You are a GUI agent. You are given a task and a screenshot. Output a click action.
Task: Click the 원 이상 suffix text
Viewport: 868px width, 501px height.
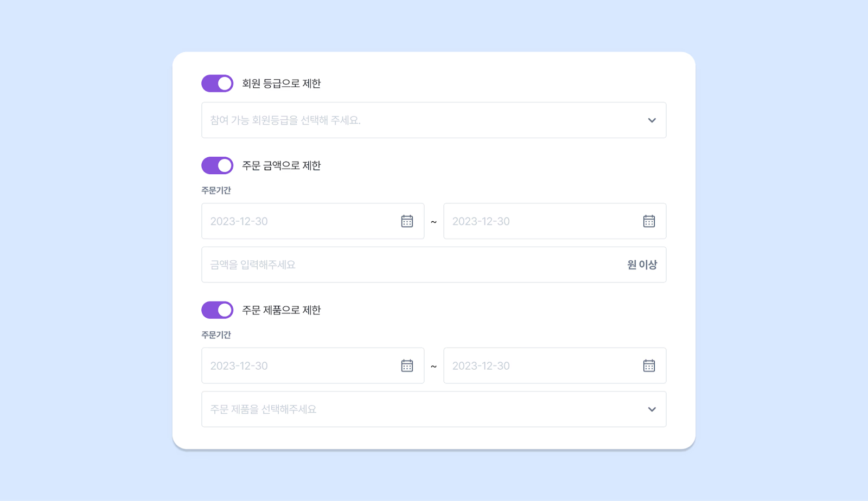(x=642, y=265)
